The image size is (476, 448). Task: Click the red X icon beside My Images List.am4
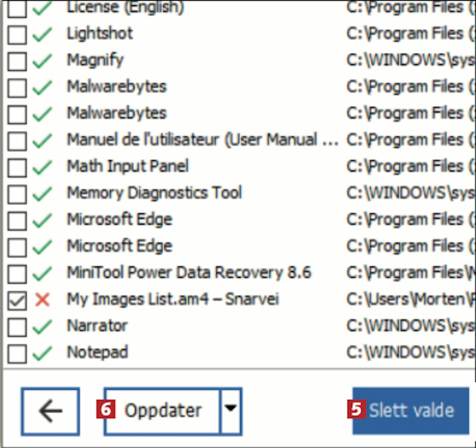pyautogui.click(x=42, y=300)
